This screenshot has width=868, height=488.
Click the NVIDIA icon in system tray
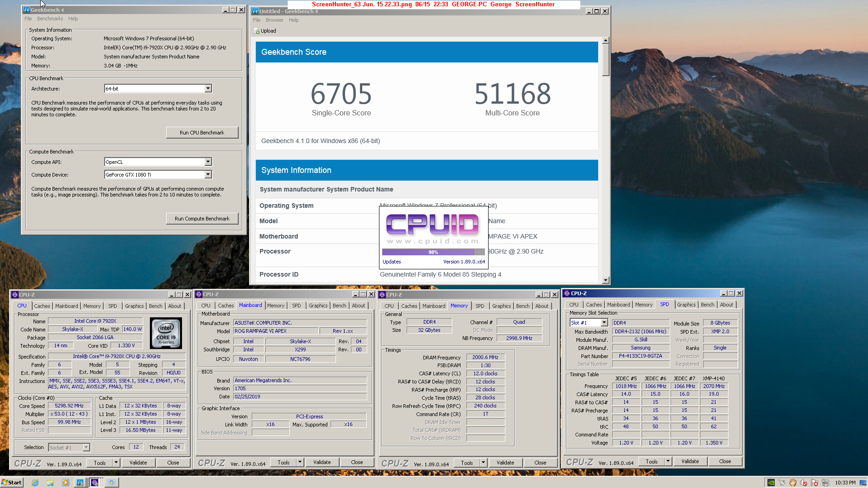(771, 483)
